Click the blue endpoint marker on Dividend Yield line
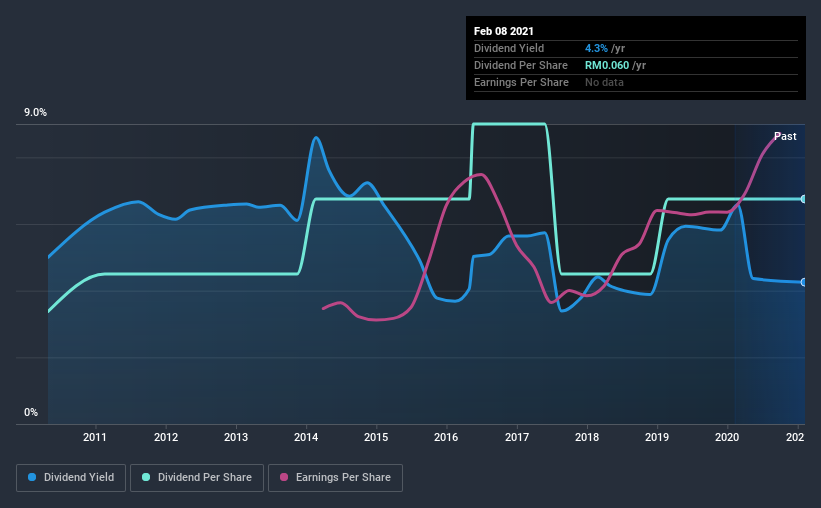Viewport: 821px width, 508px height. [x=803, y=282]
